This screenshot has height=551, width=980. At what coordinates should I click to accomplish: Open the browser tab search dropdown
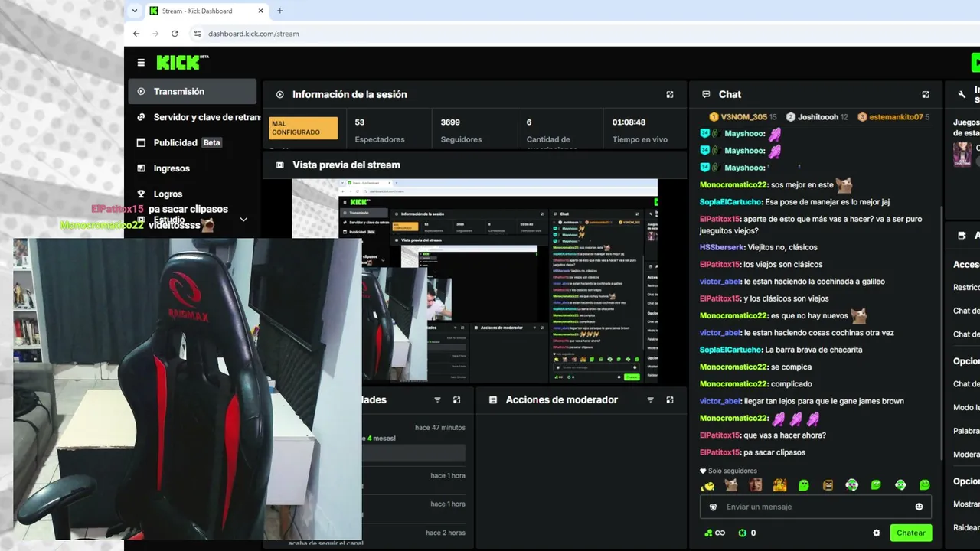(x=135, y=11)
